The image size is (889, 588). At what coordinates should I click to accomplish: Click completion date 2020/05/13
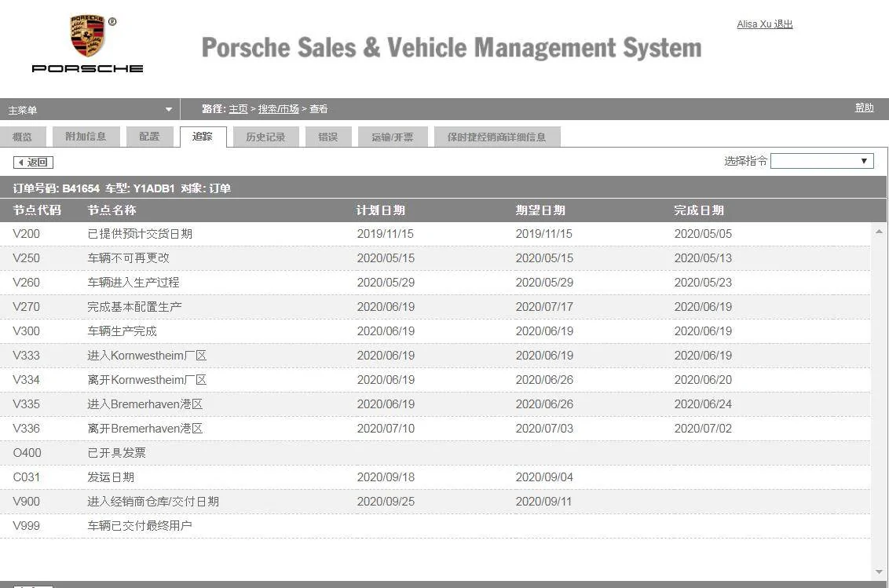[x=703, y=258]
